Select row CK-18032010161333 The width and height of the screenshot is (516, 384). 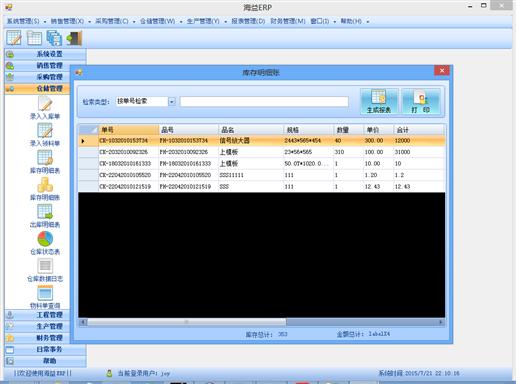tap(262, 164)
